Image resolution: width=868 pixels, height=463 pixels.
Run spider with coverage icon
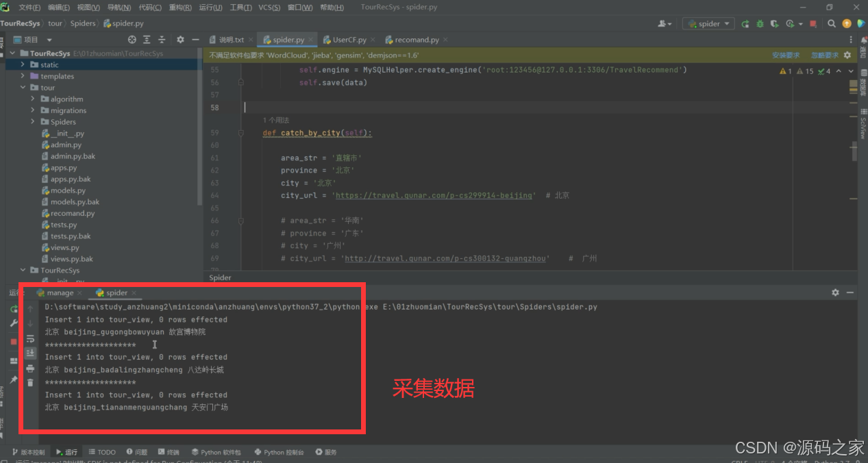click(x=775, y=24)
